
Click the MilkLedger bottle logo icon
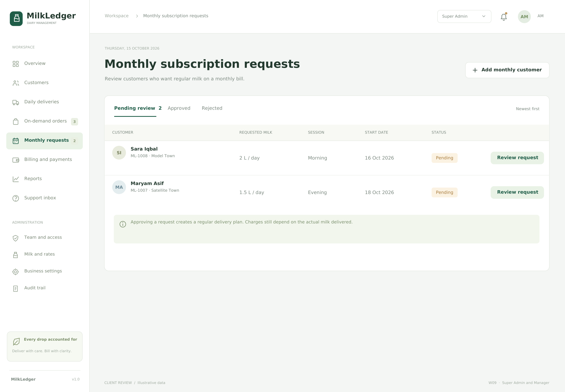coord(16,19)
